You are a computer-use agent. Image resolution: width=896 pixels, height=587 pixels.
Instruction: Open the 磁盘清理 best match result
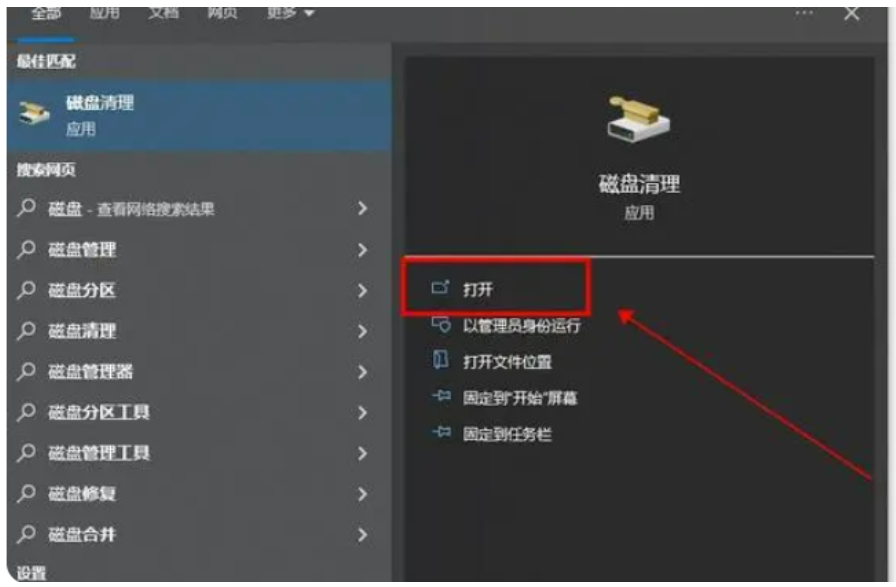click(x=199, y=115)
